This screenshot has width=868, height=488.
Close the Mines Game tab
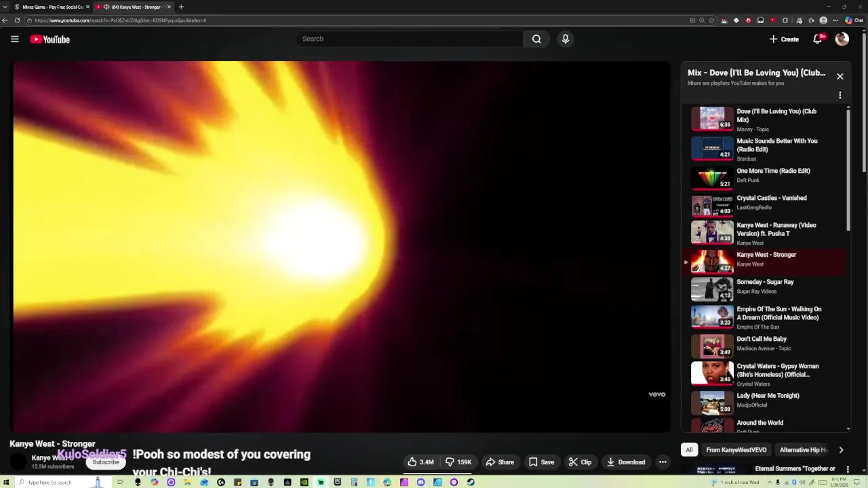tap(87, 7)
